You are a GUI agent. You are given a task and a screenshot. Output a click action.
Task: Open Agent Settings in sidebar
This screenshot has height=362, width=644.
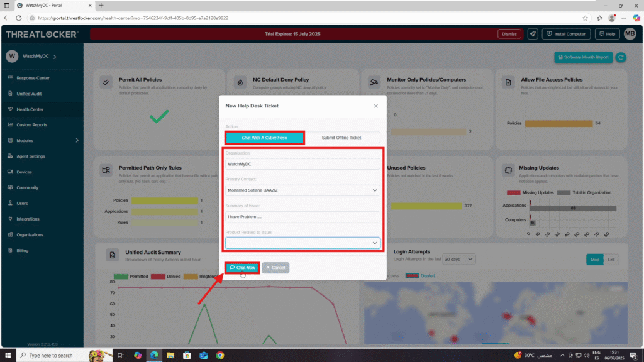click(30, 156)
